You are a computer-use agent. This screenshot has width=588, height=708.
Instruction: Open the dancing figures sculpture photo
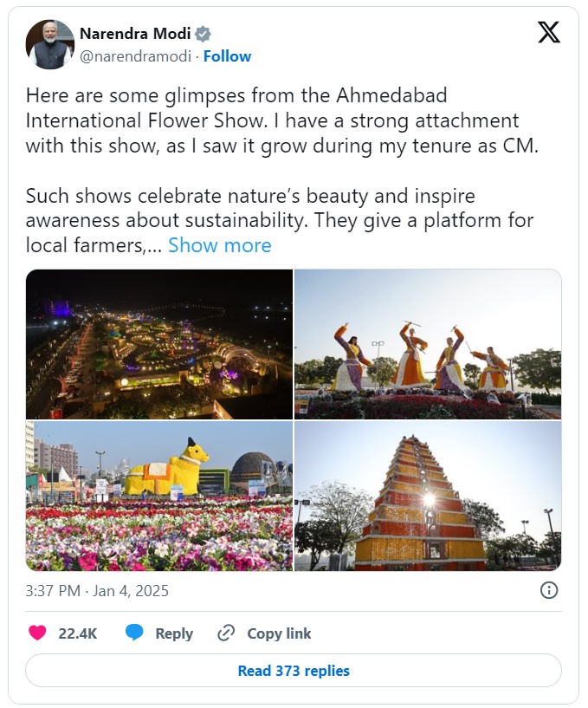[x=428, y=344]
